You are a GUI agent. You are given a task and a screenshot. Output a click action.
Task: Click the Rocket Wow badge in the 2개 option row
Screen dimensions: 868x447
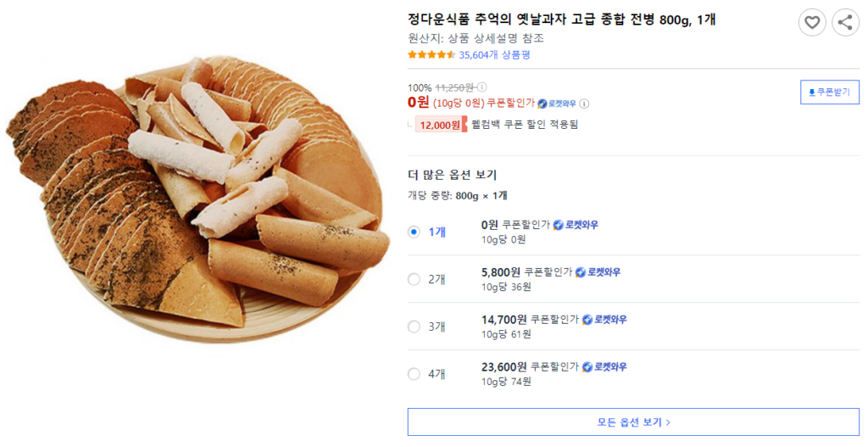(598, 272)
